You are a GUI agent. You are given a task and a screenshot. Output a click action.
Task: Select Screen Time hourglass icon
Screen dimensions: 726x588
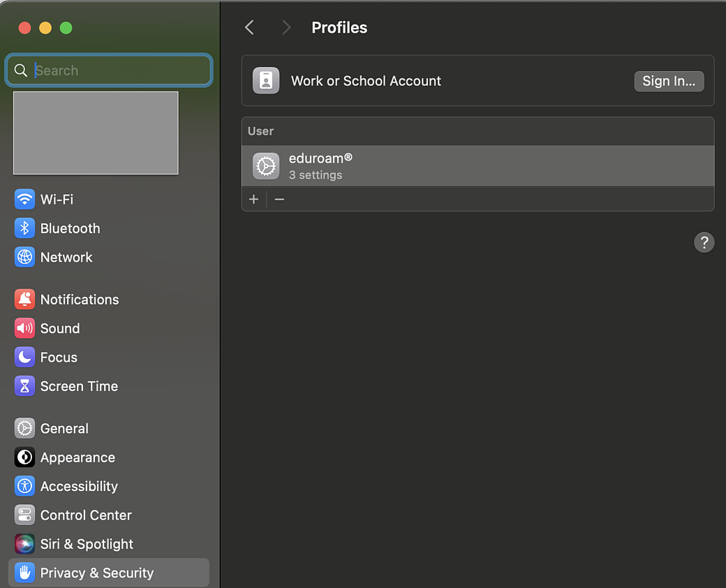pos(24,386)
